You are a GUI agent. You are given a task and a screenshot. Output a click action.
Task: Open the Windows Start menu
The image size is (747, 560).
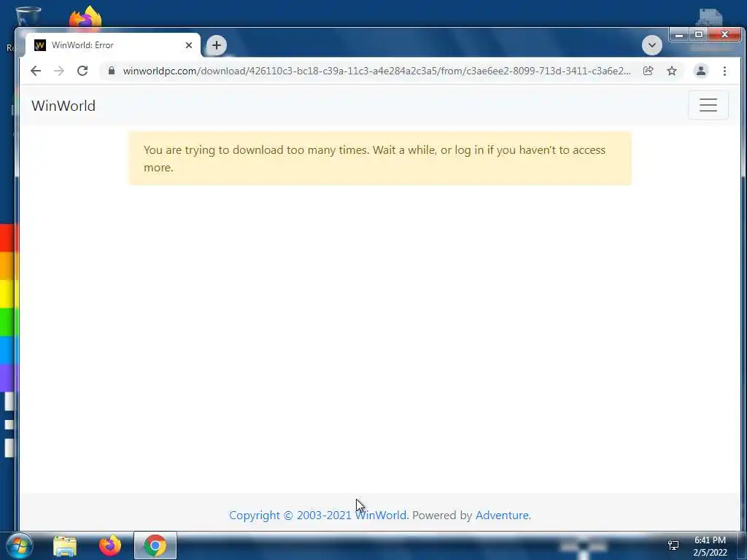pos(20,545)
